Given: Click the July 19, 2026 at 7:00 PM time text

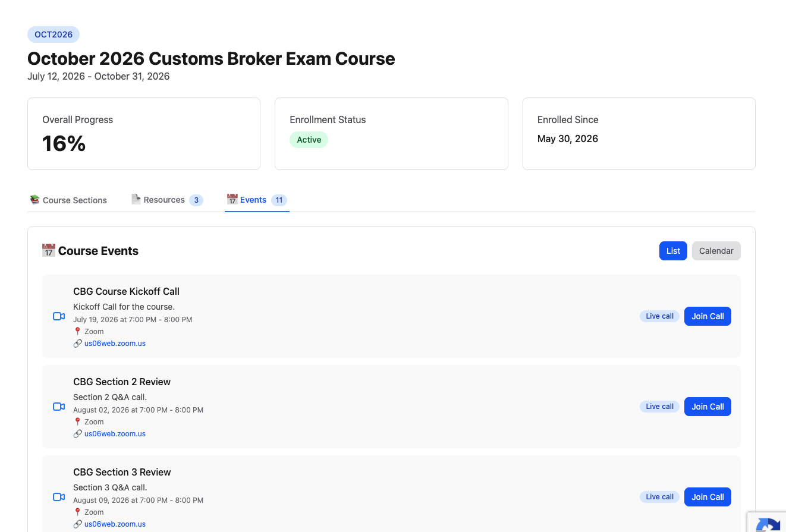Looking at the screenshot, I should [133, 320].
